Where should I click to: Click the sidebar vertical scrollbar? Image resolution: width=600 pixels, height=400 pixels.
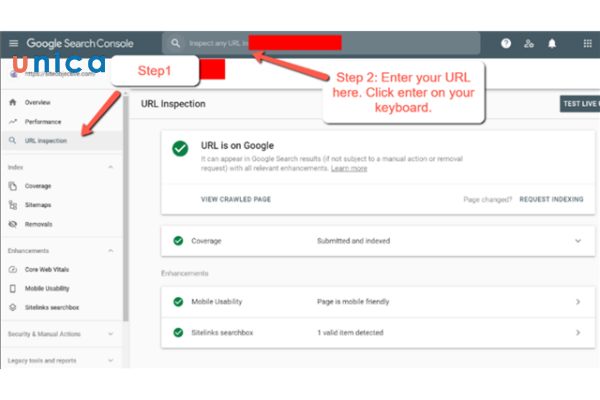tap(126, 207)
